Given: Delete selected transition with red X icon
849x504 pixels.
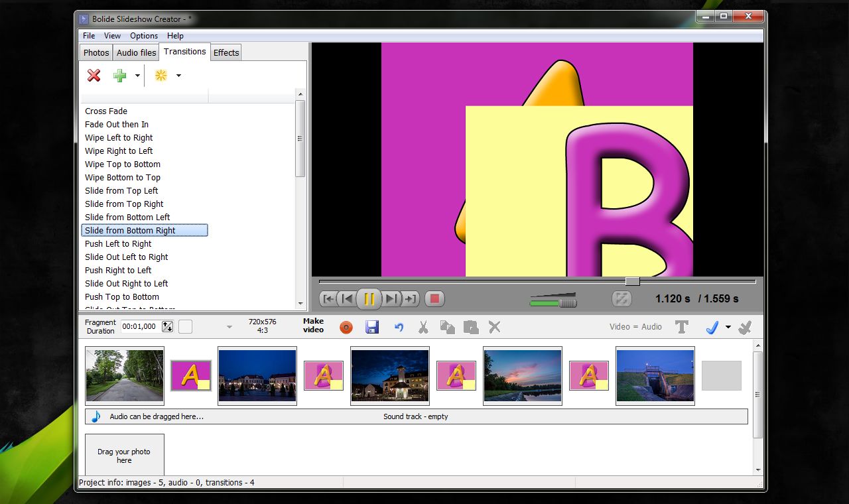Looking at the screenshot, I should [x=94, y=76].
